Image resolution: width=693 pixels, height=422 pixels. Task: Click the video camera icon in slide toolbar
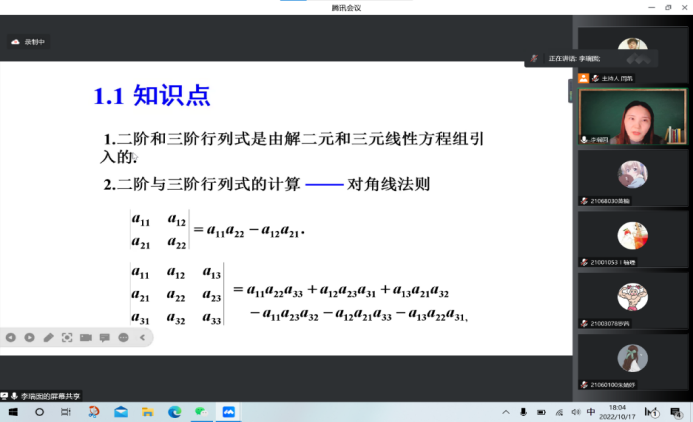(x=86, y=338)
